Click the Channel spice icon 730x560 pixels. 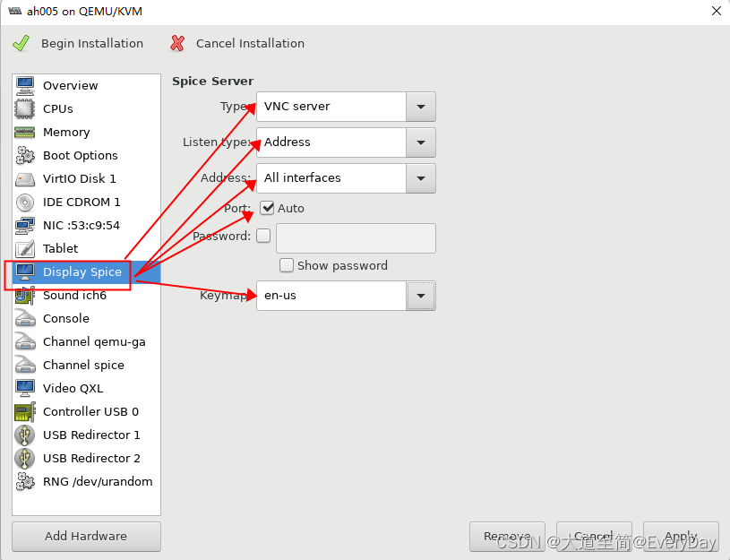pyautogui.click(x=25, y=365)
